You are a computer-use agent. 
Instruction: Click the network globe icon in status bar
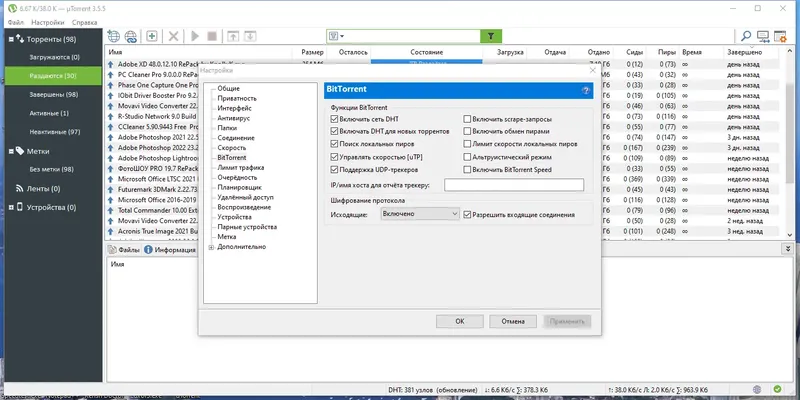[757, 389]
